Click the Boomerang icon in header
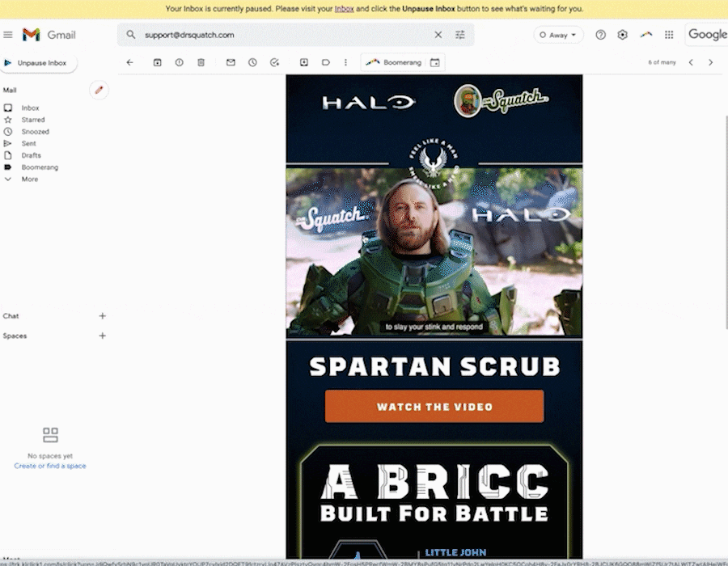Viewport: 728px width, 566px height. click(x=645, y=35)
